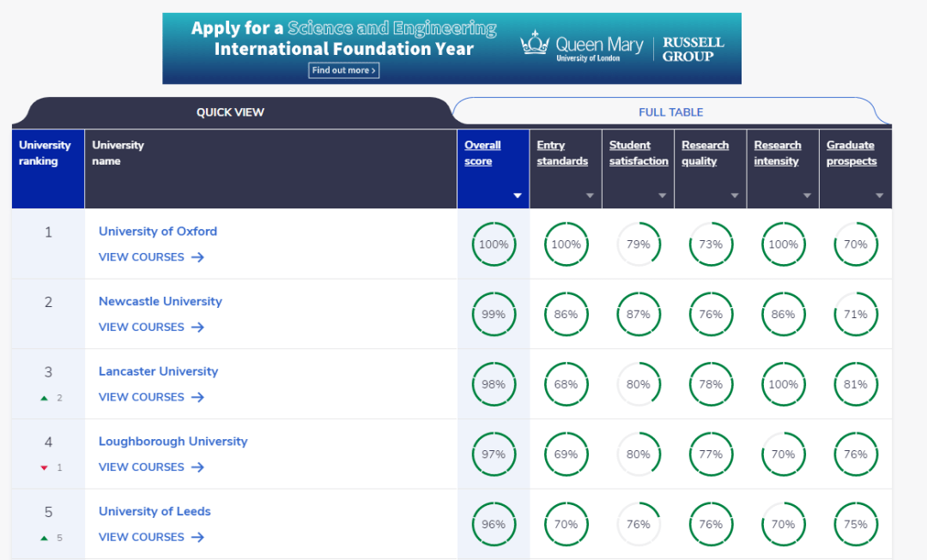The image size is (927, 560).
Task: Click the University ranking column header
Action: 48,169
